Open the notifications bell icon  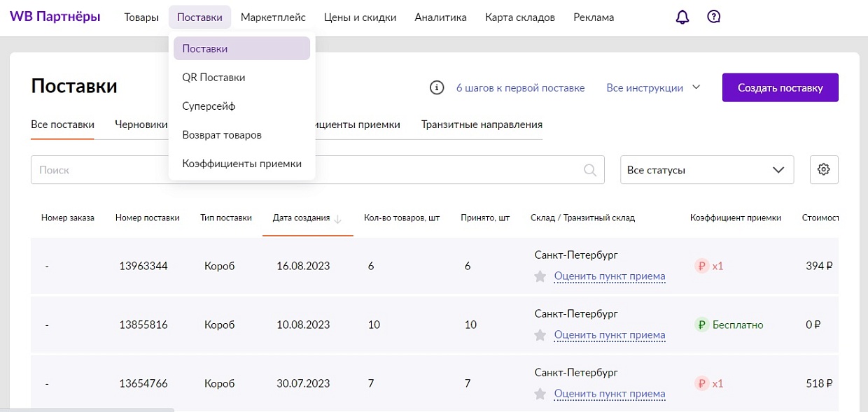(682, 15)
